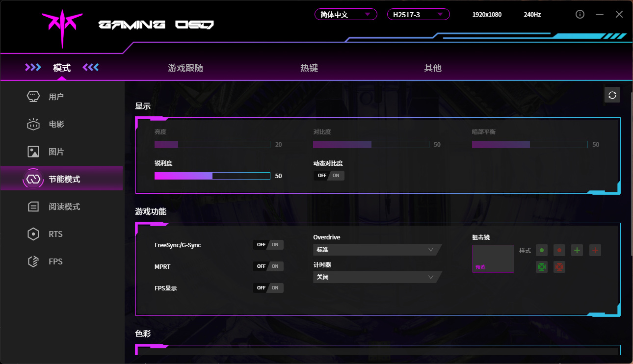This screenshot has height=364, width=633.
Task: Choose the red dot crosshair style
Action: tap(559, 250)
